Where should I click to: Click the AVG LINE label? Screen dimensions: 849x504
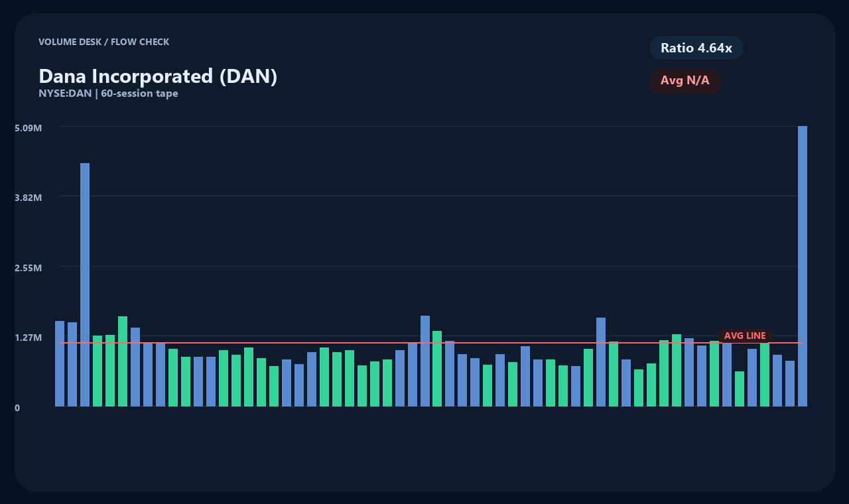point(745,336)
